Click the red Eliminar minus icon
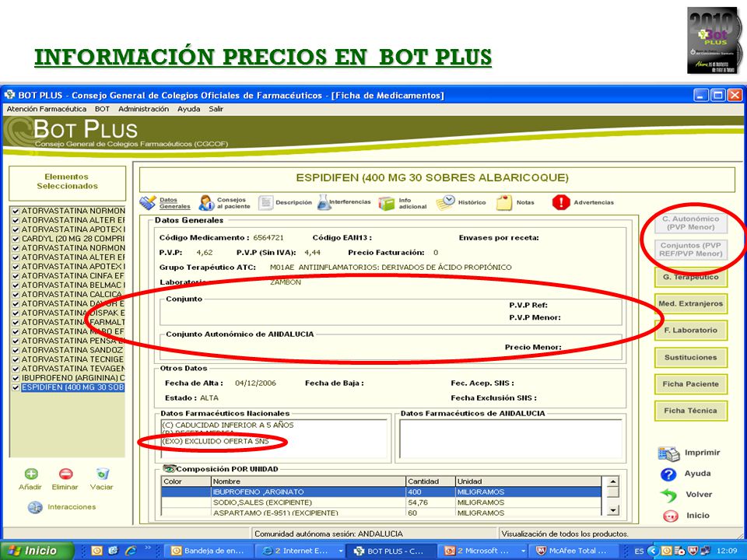The height and width of the screenshot is (560, 747). coord(65,474)
